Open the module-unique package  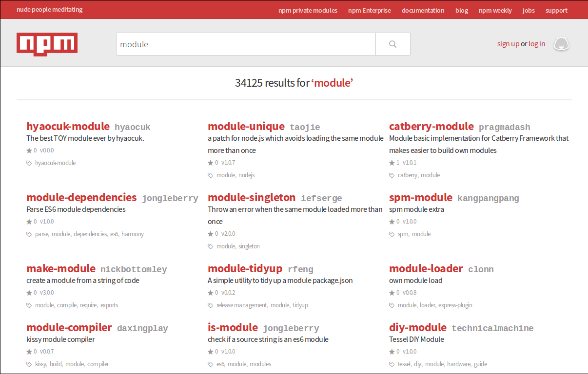246,127
